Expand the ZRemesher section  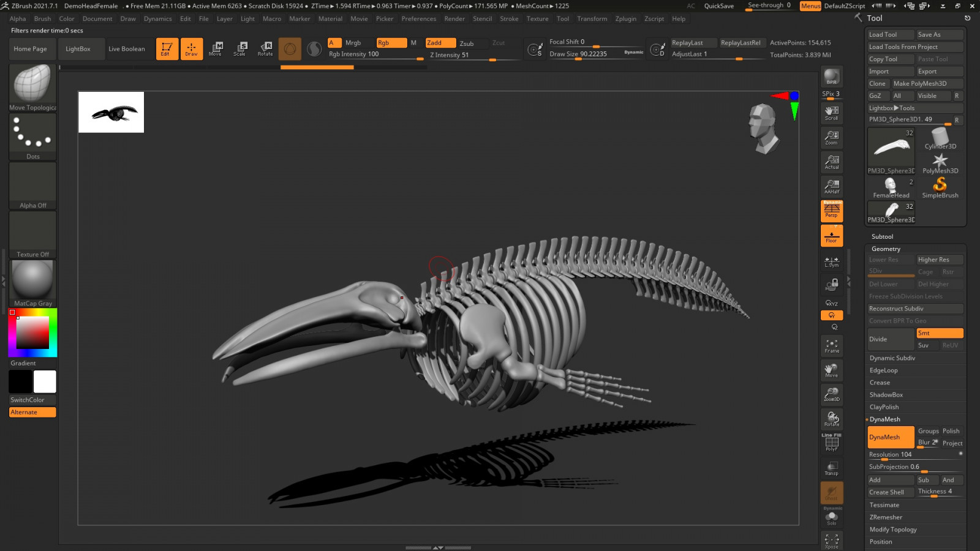(886, 517)
